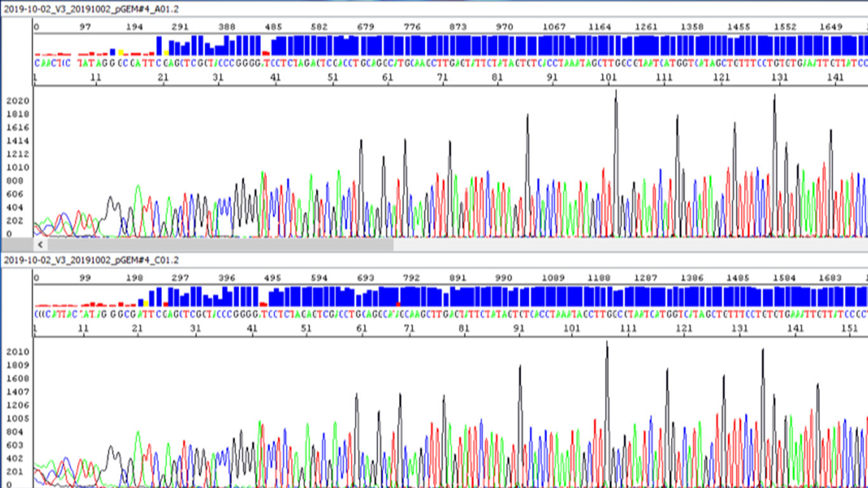The width and height of the screenshot is (868, 488).
Task: Click the 2020 y-axis label on the A01.2 trace
Action: tap(17, 101)
